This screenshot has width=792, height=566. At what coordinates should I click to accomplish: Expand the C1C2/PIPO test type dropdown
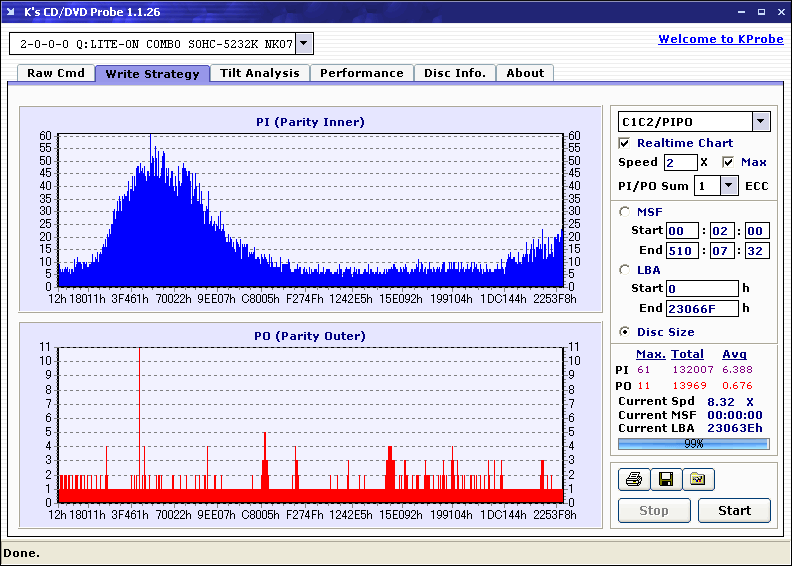tap(761, 121)
